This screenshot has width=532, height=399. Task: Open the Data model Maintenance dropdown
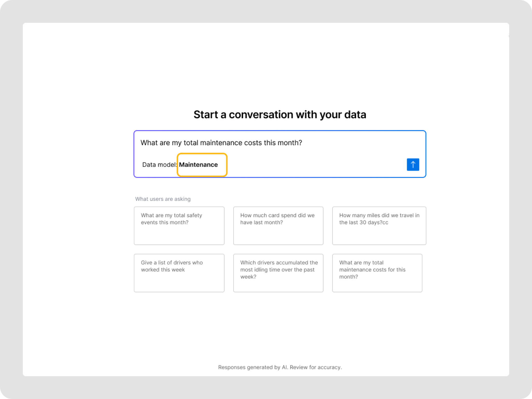click(198, 165)
